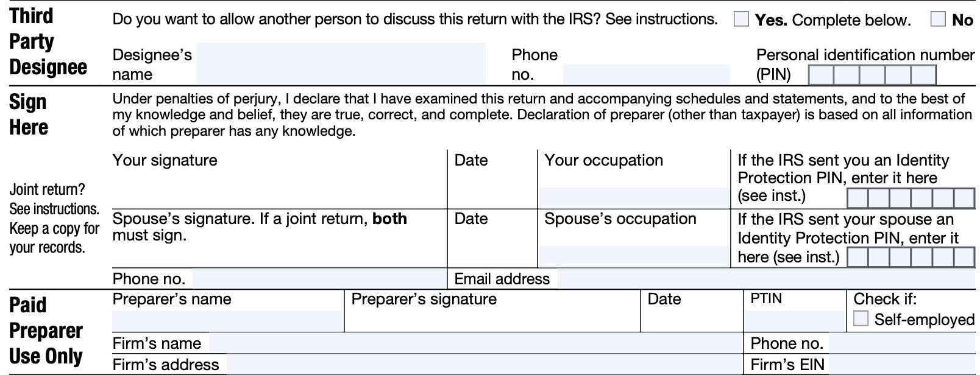The width and height of the screenshot is (980, 375).
Task: Click the Designee's name field
Action: point(340,63)
